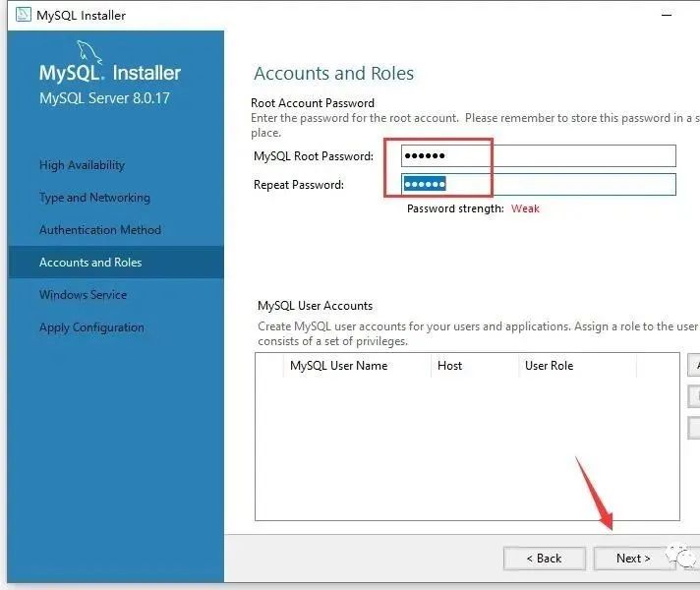700x590 pixels.
Task: Click the MySQL User Name column header
Action: 357,366
